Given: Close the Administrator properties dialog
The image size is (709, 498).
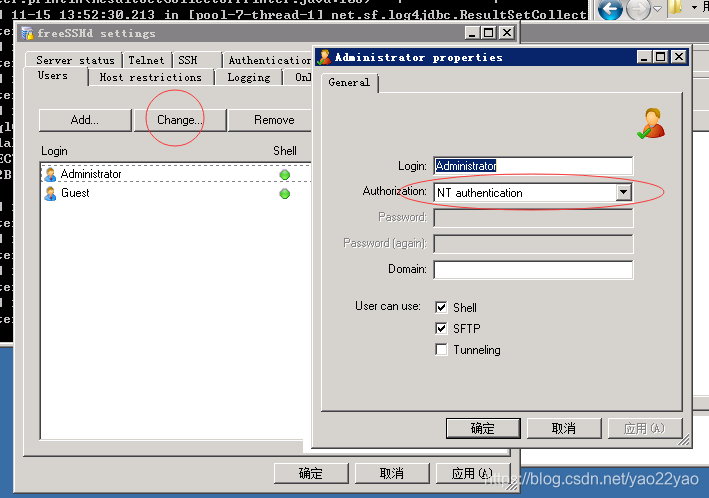Looking at the screenshot, I should [679, 57].
